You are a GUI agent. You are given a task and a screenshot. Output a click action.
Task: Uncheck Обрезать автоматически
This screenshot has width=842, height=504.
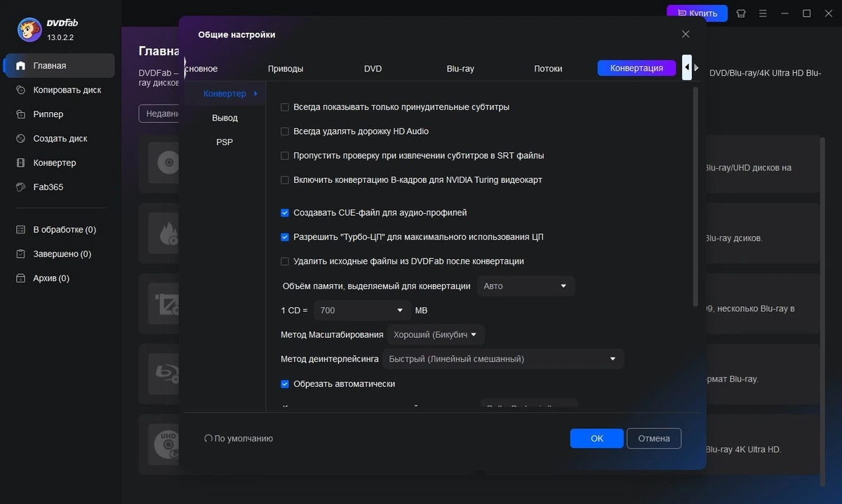tap(285, 384)
